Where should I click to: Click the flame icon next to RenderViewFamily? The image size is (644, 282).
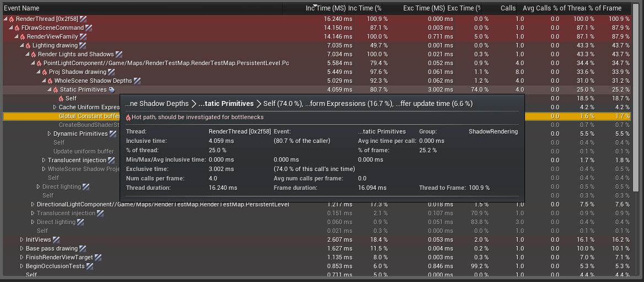(23, 36)
